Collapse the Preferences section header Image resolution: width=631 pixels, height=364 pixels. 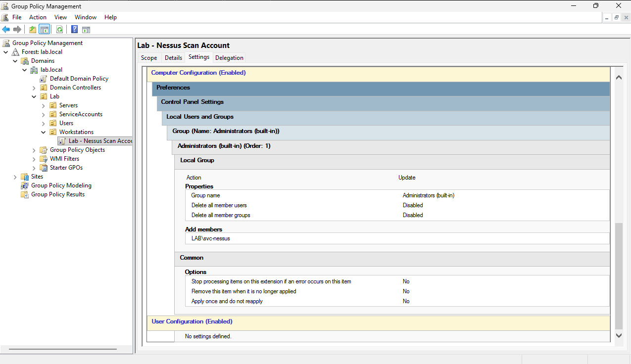point(381,89)
